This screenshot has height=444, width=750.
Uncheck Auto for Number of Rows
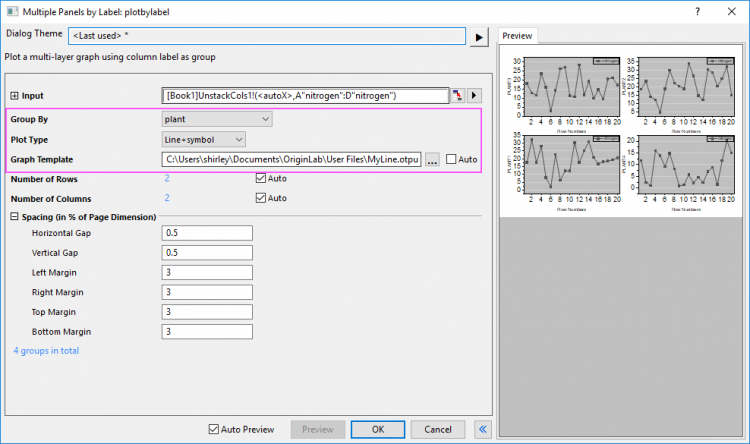click(261, 178)
